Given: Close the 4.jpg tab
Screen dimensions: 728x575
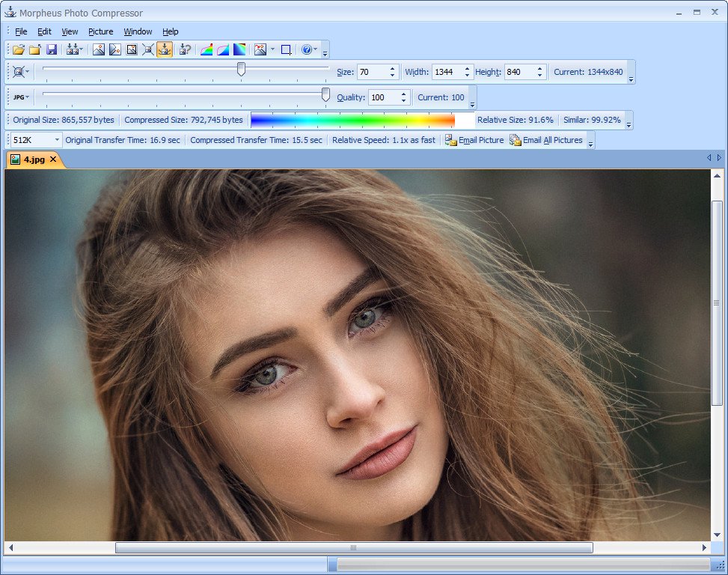Looking at the screenshot, I should click(53, 159).
